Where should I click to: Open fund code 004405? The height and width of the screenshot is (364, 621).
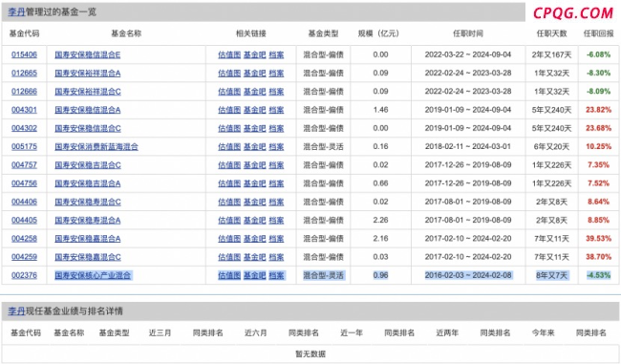(24, 221)
